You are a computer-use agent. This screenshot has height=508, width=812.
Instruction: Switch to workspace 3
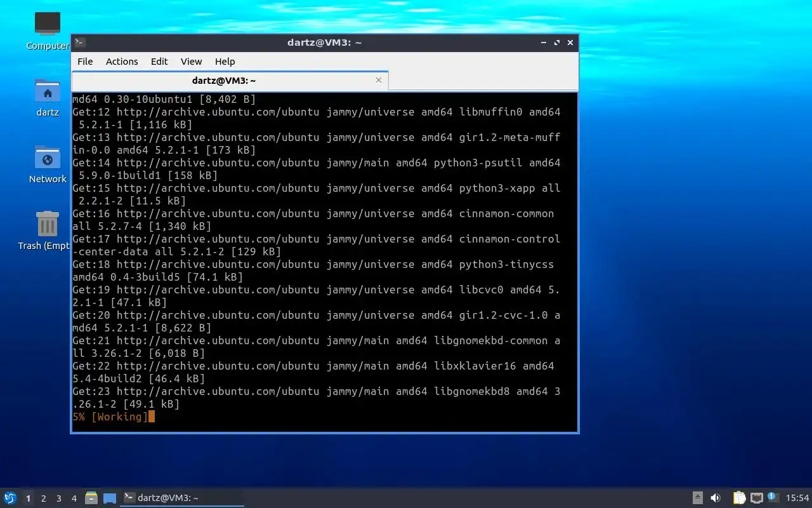pos(58,498)
